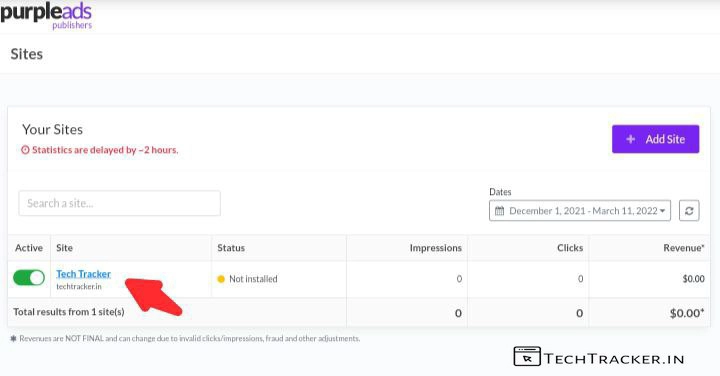Click the clock icon beside statistics delay notice
Image resolution: width=720 pixels, height=376 pixels.
point(26,150)
